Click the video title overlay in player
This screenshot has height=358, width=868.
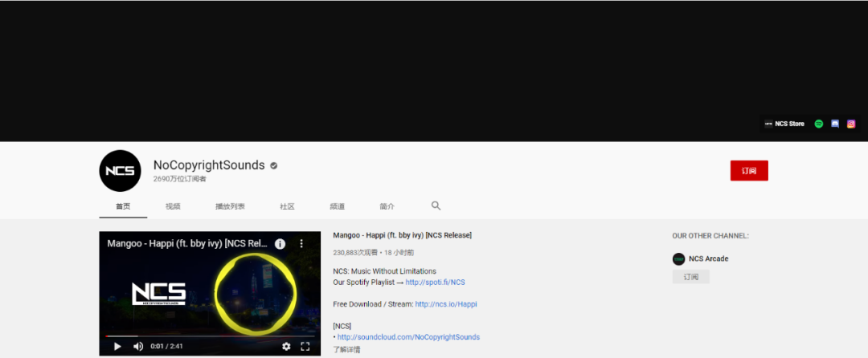tap(187, 243)
